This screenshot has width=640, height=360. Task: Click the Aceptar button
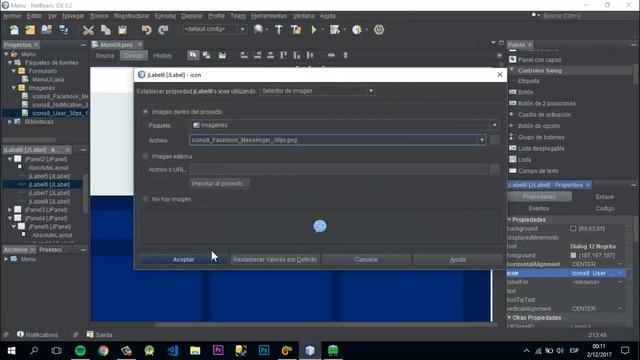(x=184, y=260)
